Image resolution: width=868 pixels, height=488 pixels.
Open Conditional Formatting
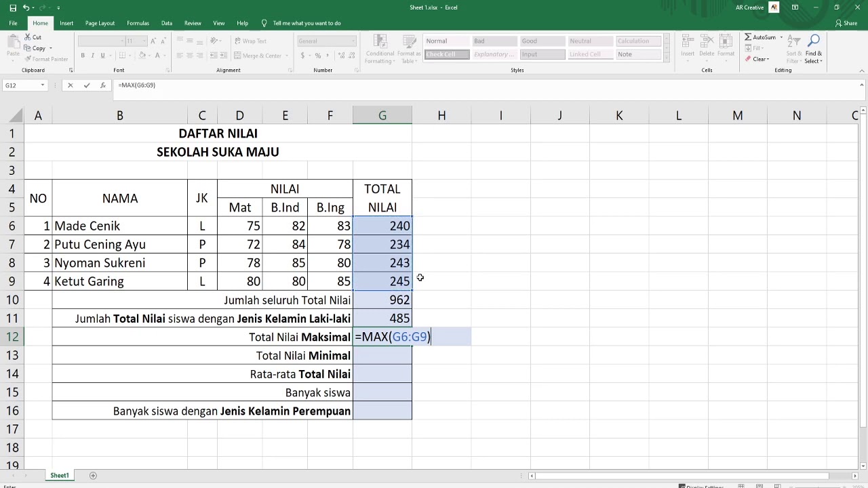(379, 47)
